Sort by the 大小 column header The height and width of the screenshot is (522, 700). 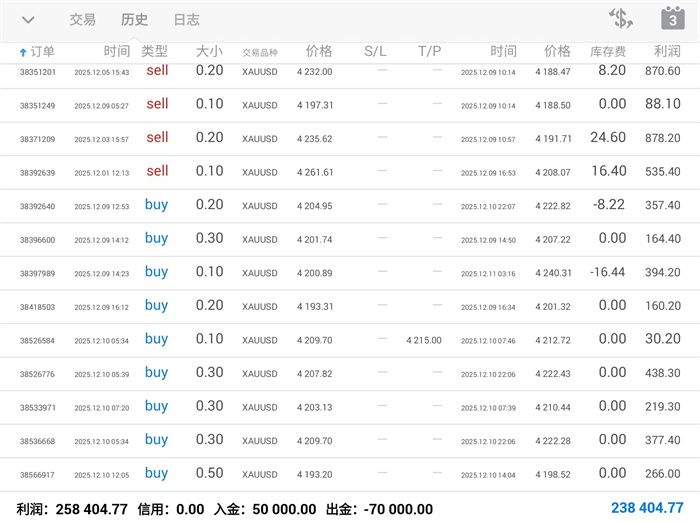(x=209, y=51)
